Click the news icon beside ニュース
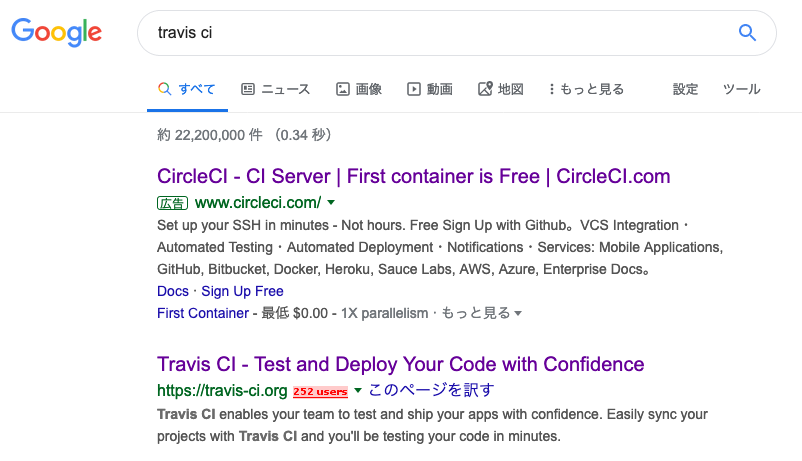This screenshot has height=461, width=802. tap(248, 89)
